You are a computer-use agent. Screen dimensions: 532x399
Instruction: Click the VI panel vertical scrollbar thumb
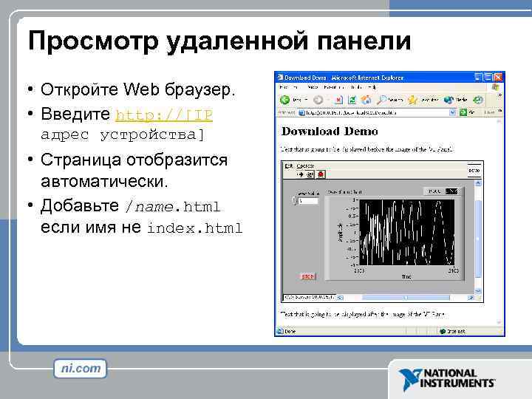tap(478, 239)
